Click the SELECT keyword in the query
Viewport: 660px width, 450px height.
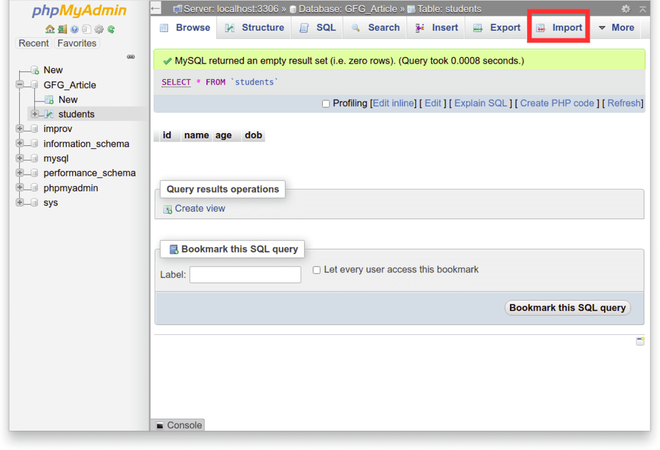coord(176,82)
